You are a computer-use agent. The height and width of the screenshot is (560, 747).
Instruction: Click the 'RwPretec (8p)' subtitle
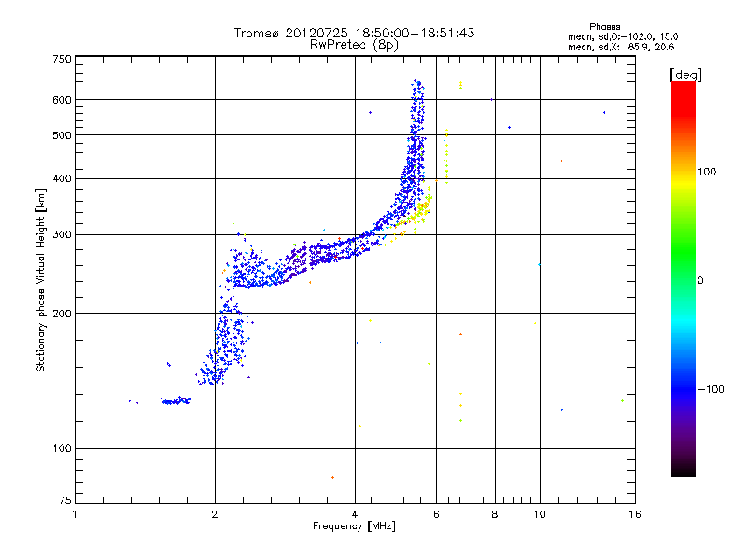354,45
